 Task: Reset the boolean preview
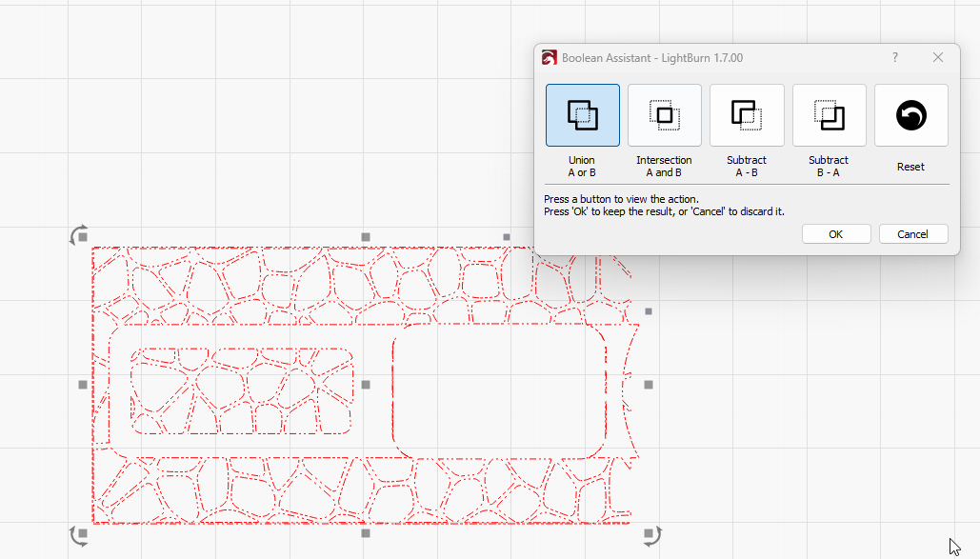(x=911, y=115)
